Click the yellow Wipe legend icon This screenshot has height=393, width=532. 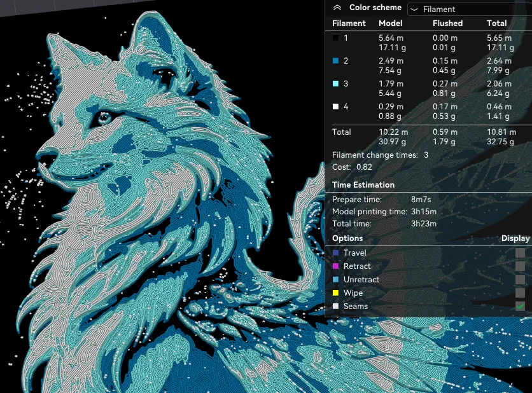335,293
